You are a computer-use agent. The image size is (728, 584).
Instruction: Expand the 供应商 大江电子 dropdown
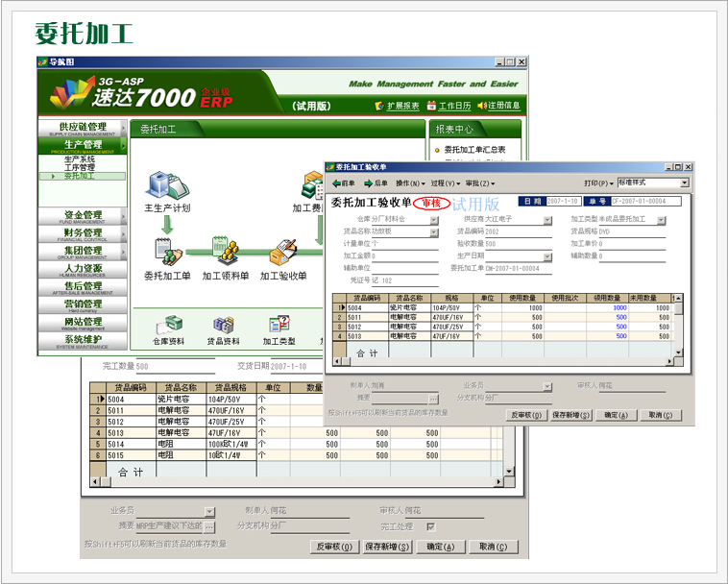tap(547, 220)
